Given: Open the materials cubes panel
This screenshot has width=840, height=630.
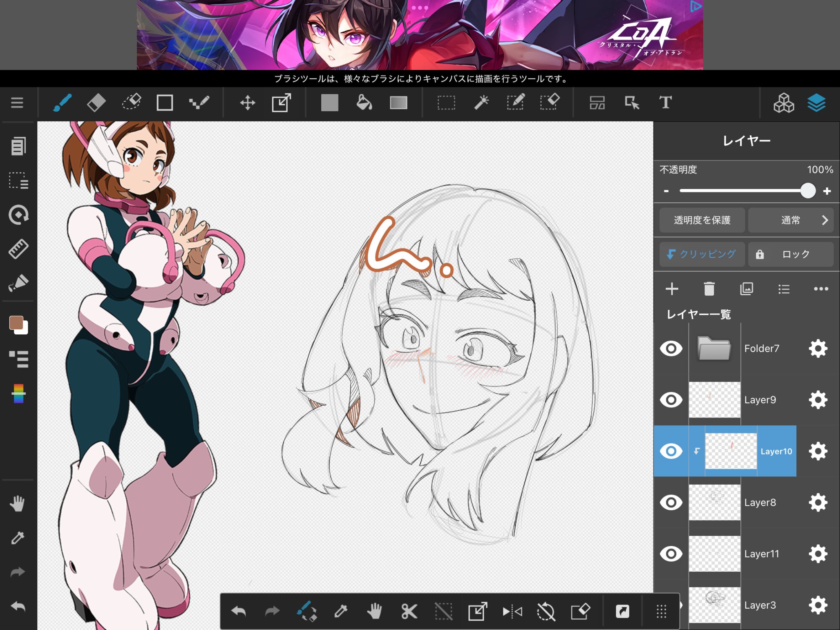Looking at the screenshot, I should tap(784, 102).
